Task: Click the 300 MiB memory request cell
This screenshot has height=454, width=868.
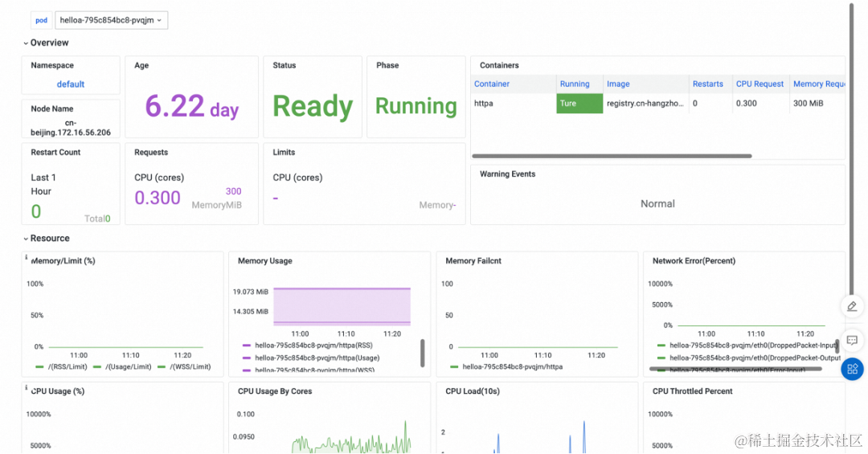Action: (809, 104)
